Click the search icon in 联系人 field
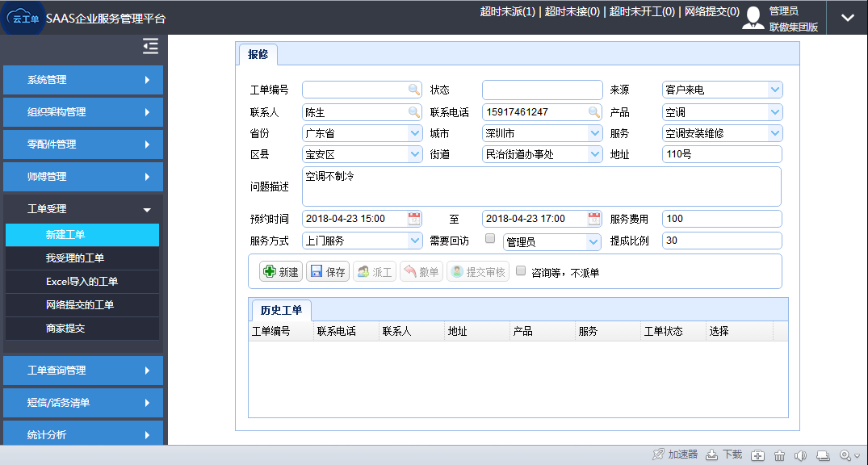This screenshot has width=868, height=465. click(413, 112)
